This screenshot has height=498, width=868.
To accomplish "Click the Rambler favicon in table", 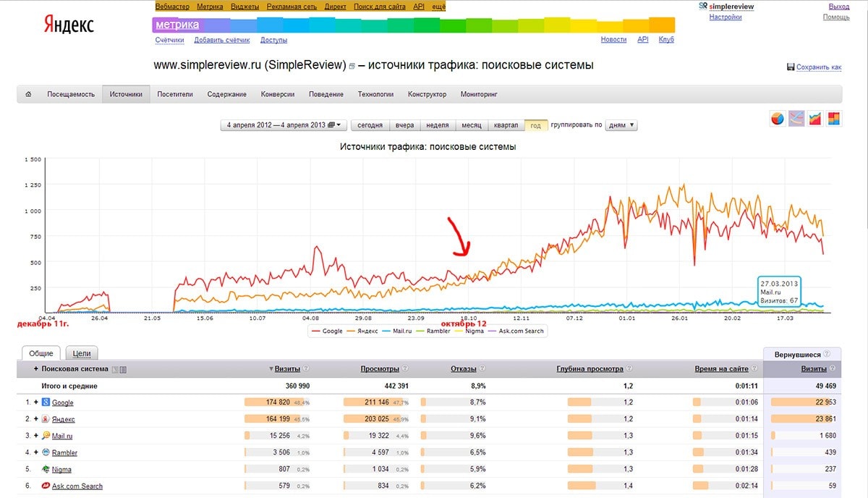I will 46,452.
